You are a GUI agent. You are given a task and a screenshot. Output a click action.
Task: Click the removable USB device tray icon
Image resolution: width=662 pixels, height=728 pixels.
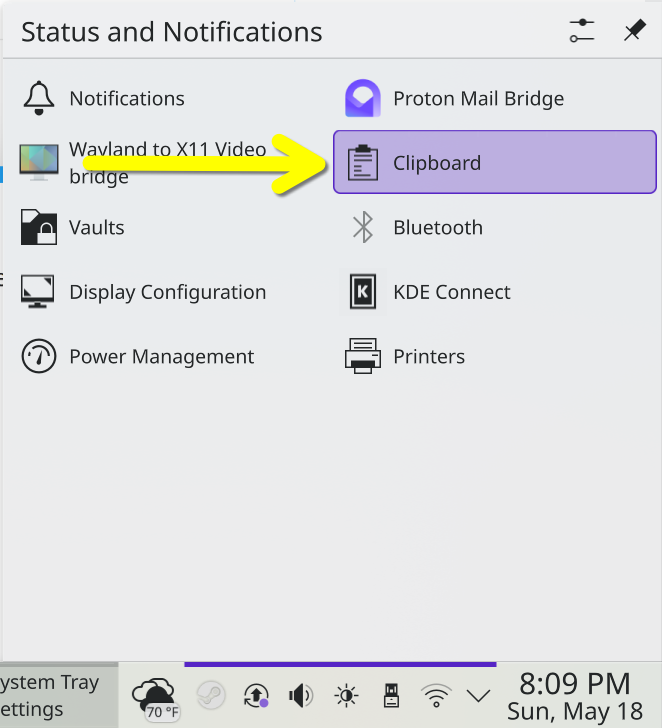pyautogui.click(x=391, y=696)
